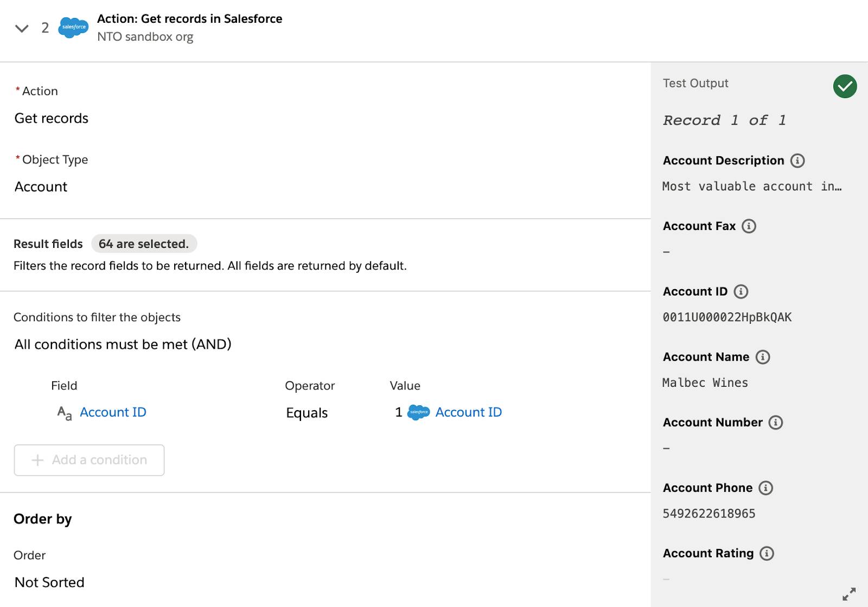The height and width of the screenshot is (607, 868).
Task: Change the Not Sorted order option
Action: [49, 582]
